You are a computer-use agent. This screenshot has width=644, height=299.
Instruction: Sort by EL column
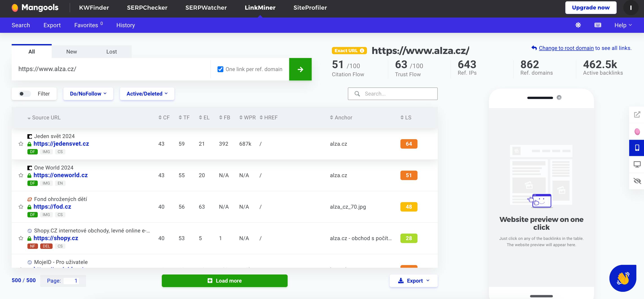[204, 118]
